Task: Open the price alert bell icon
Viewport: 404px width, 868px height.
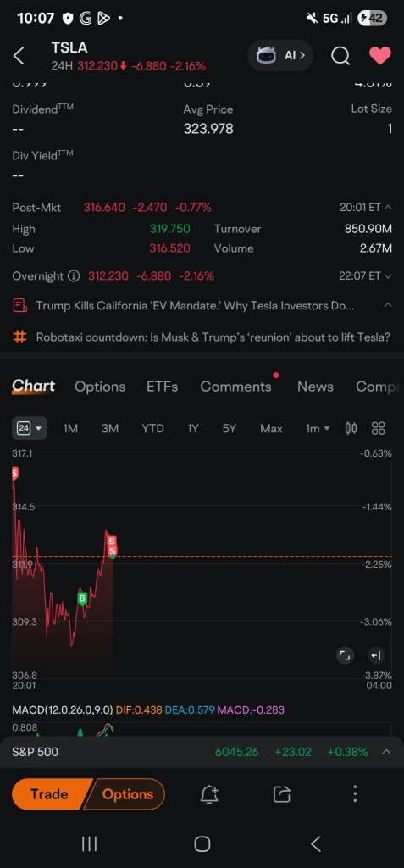Action: (208, 794)
